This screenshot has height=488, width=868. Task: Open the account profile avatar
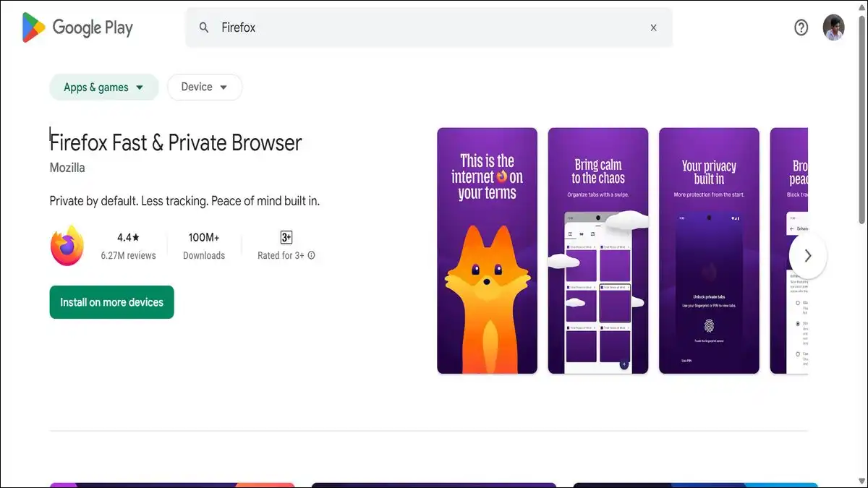click(x=833, y=27)
